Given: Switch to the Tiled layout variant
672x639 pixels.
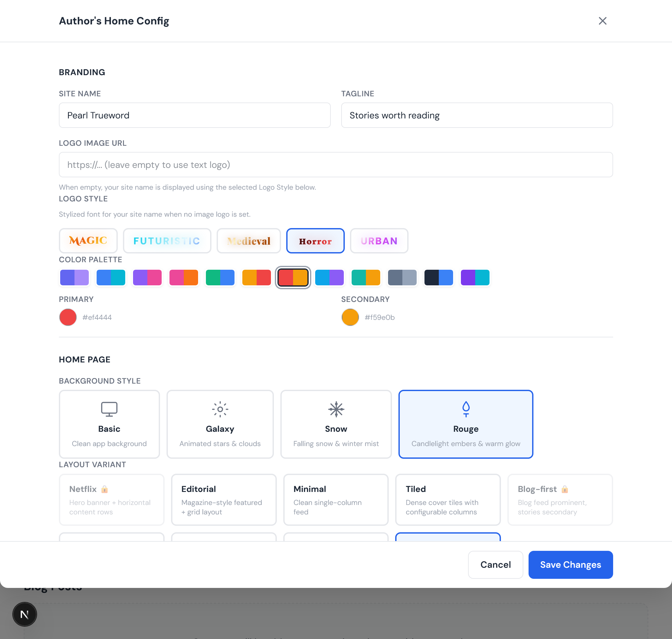Looking at the screenshot, I should point(448,500).
